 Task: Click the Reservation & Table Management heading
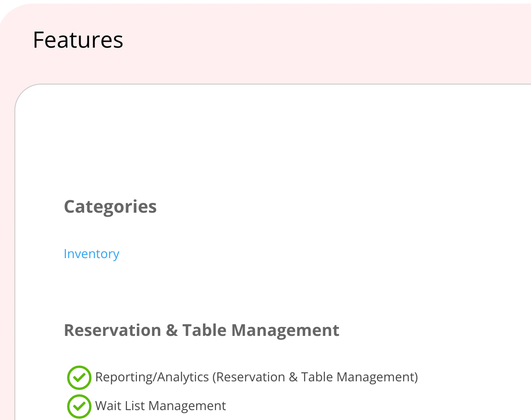(x=202, y=330)
